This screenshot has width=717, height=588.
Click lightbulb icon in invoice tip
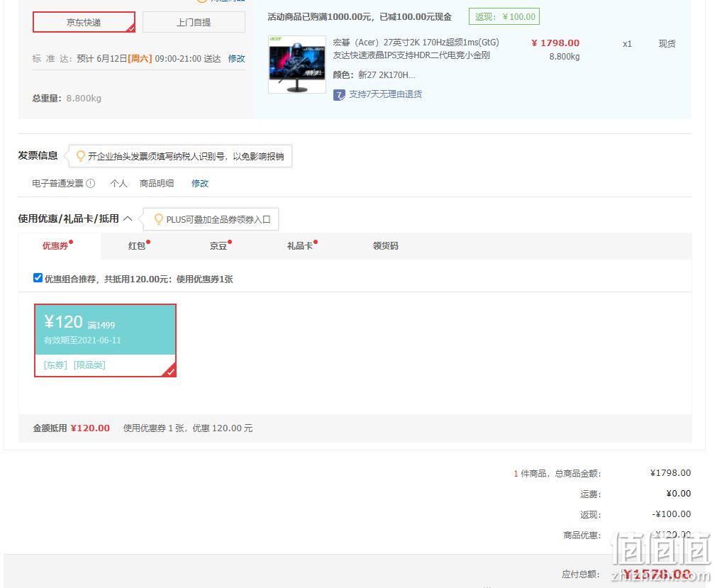(80, 156)
